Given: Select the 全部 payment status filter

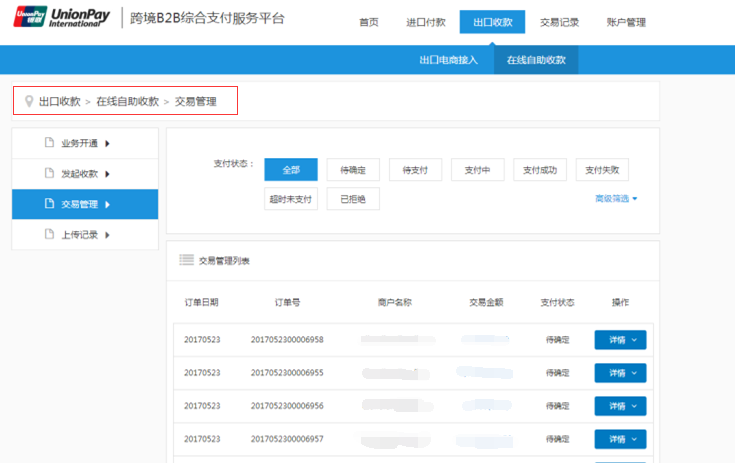Looking at the screenshot, I should point(290,170).
